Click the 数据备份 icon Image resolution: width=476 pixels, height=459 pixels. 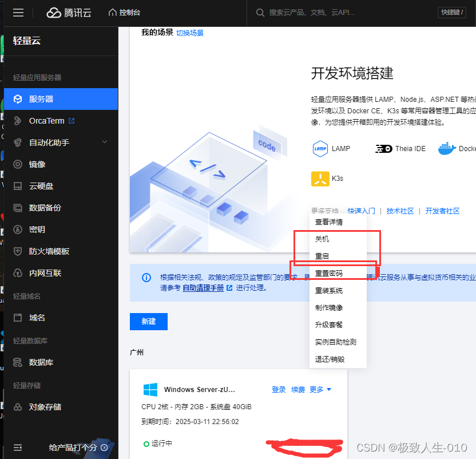(18, 208)
